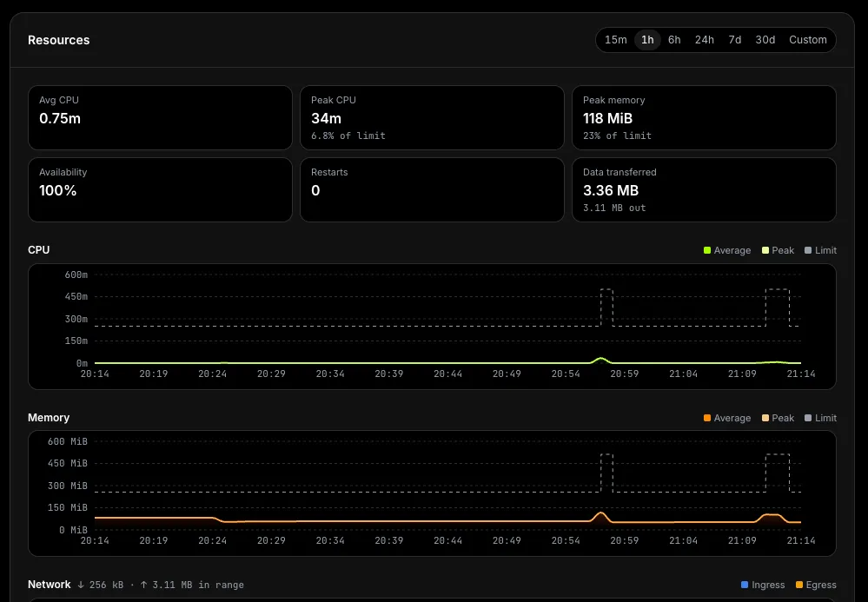Click the CPU section title
This screenshot has height=602, width=868.
[39, 250]
